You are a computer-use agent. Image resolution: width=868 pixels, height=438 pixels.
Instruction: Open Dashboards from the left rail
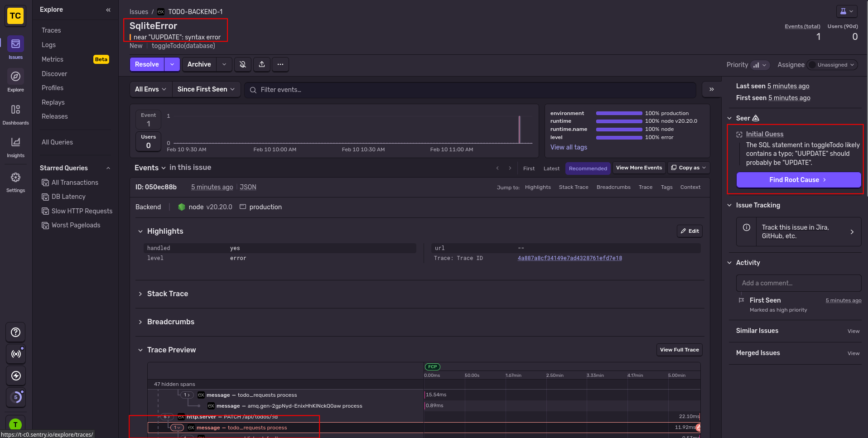click(x=15, y=110)
